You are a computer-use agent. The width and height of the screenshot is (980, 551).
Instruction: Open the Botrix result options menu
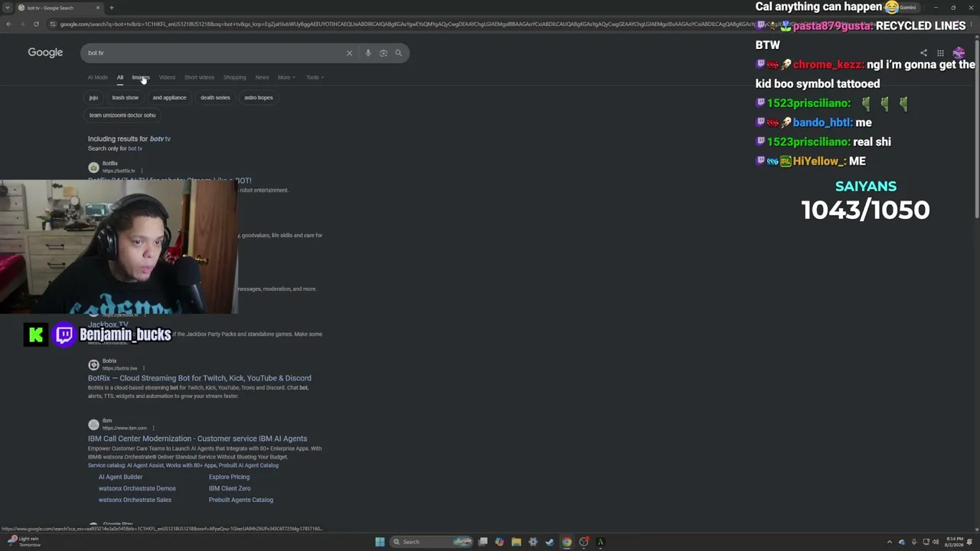click(144, 368)
